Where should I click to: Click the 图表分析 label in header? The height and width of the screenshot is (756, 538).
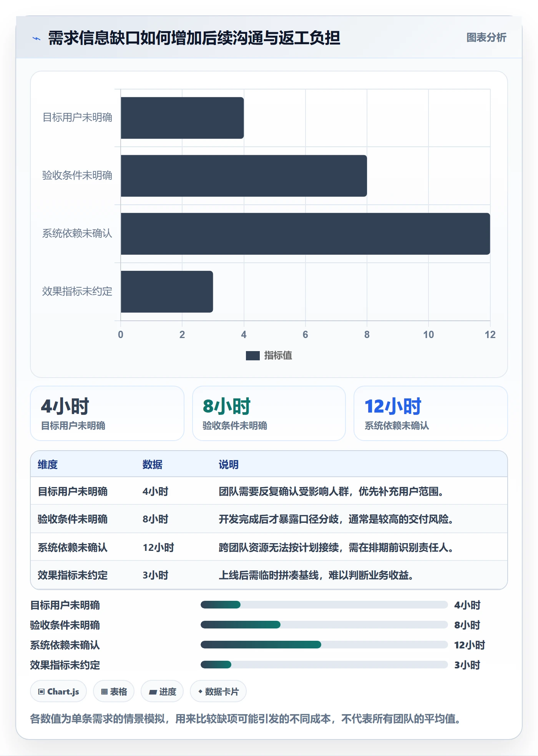tap(486, 37)
